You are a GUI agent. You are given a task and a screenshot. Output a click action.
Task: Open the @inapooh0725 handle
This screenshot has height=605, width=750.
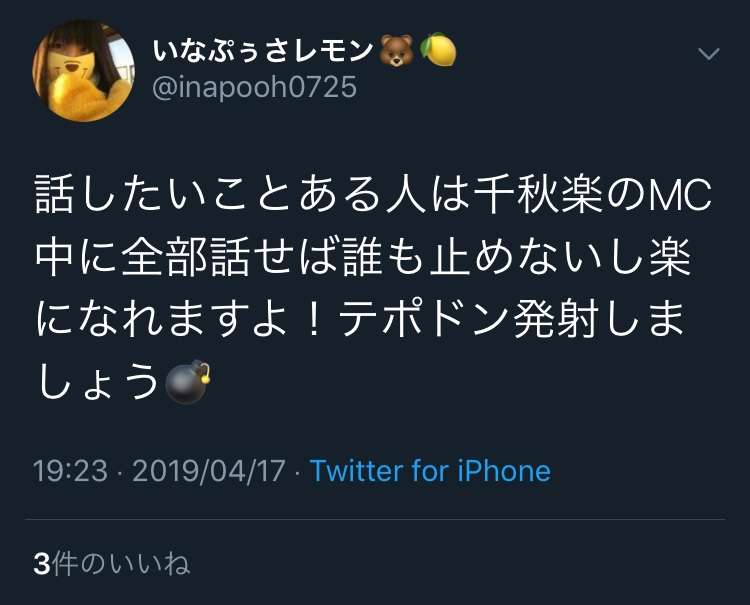coord(254,87)
